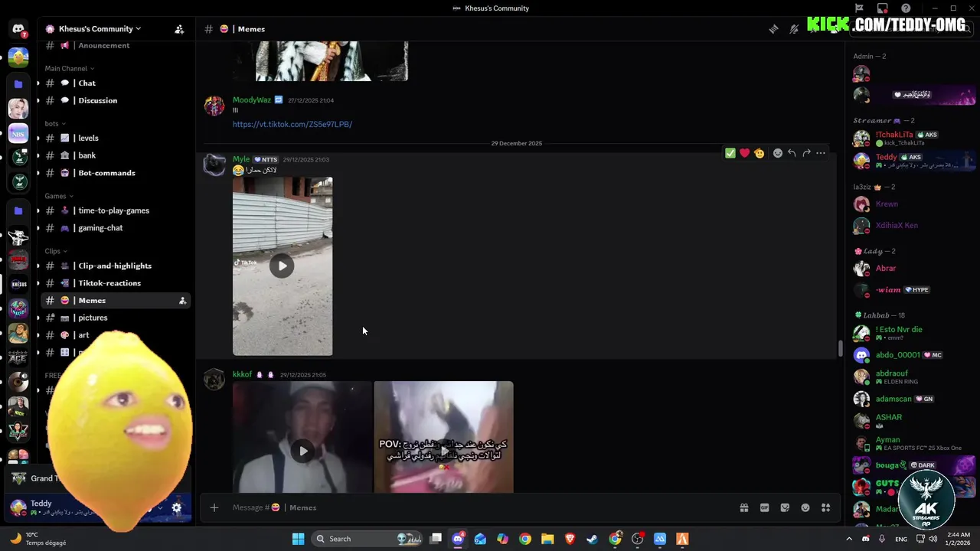
Task: Open the add reaction smiley on Myle's message
Action: [x=778, y=153]
